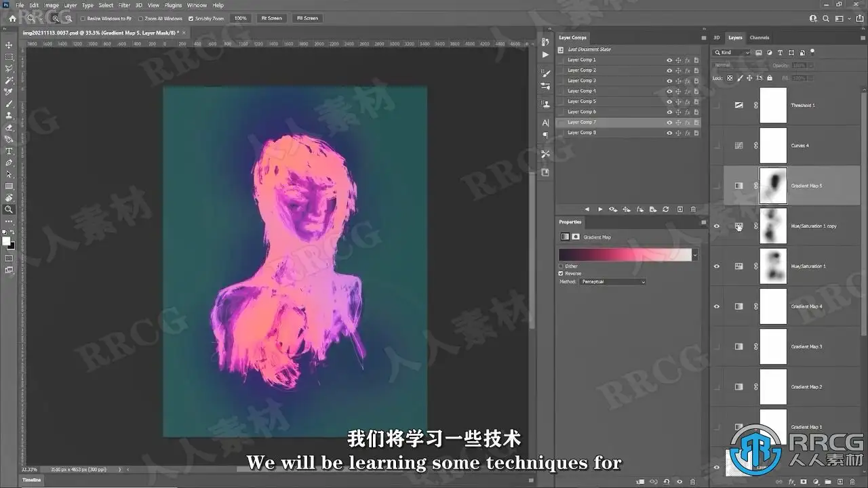Apply previous layer comp arrow
This screenshot has height=488, width=868.
coord(587,209)
